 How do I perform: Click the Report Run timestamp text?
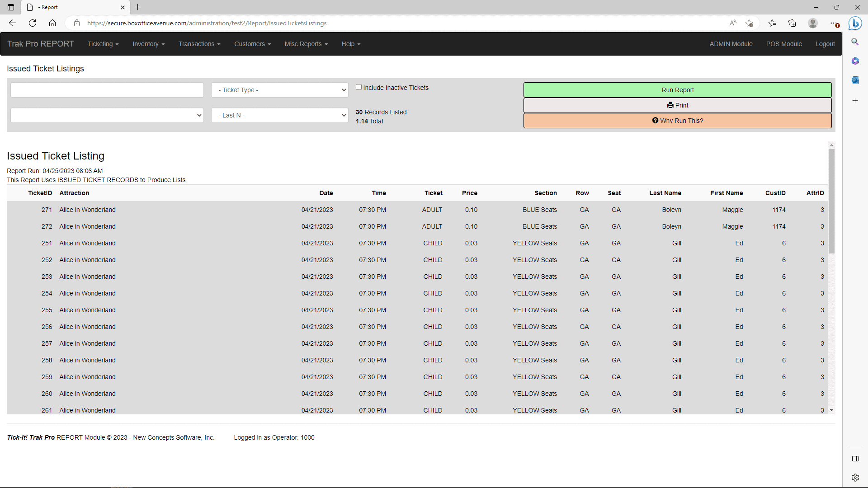point(55,171)
